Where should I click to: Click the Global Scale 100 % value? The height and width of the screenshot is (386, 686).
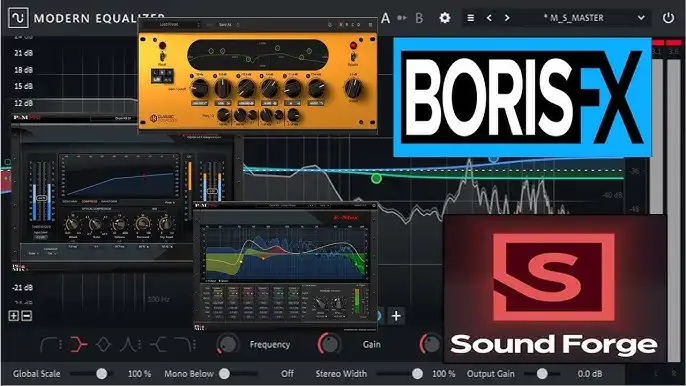tap(140, 374)
